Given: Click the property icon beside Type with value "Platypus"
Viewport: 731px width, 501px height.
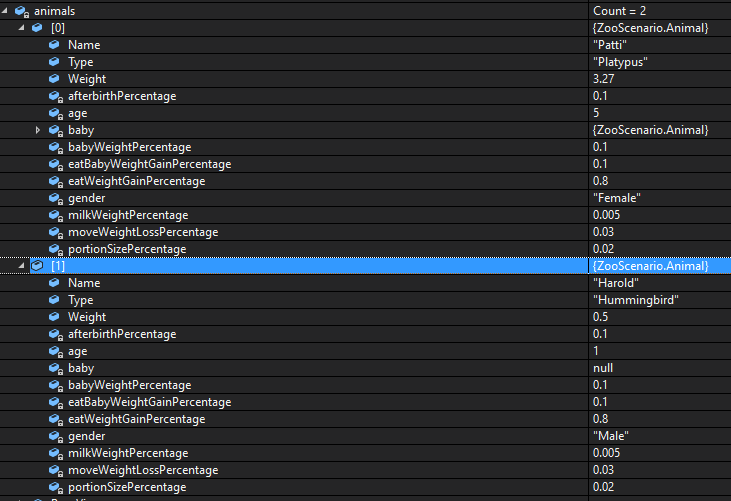Looking at the screenshot, I should (x=55, y=62).
